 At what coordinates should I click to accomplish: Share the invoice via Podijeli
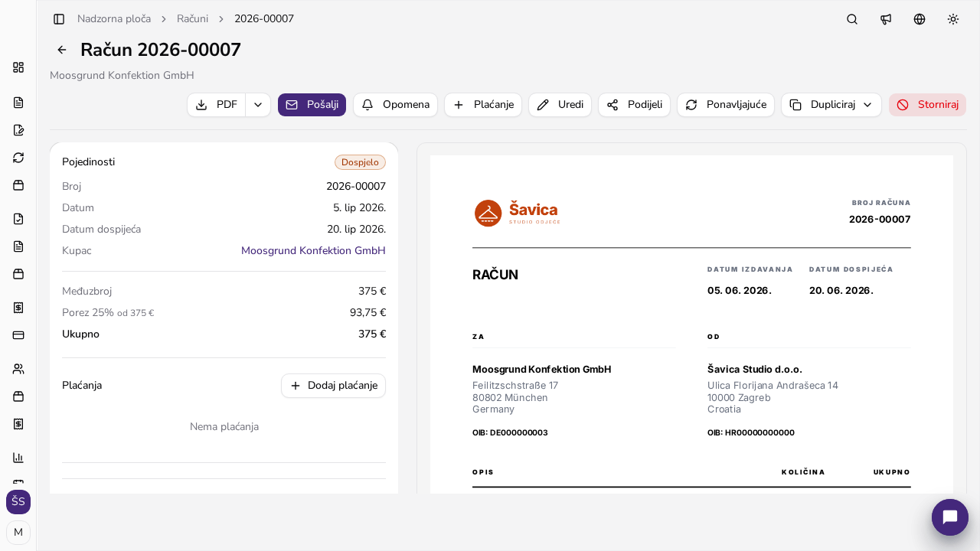[634, 105]
